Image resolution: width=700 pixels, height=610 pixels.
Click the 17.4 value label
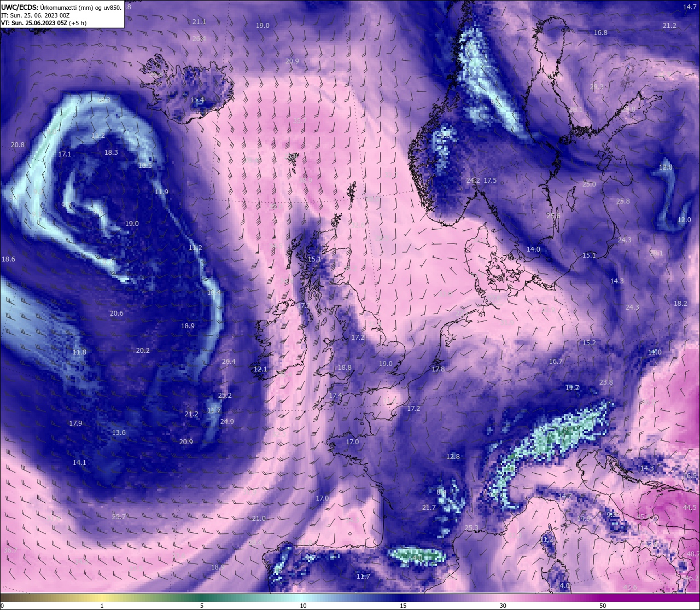tap(336, 396)
